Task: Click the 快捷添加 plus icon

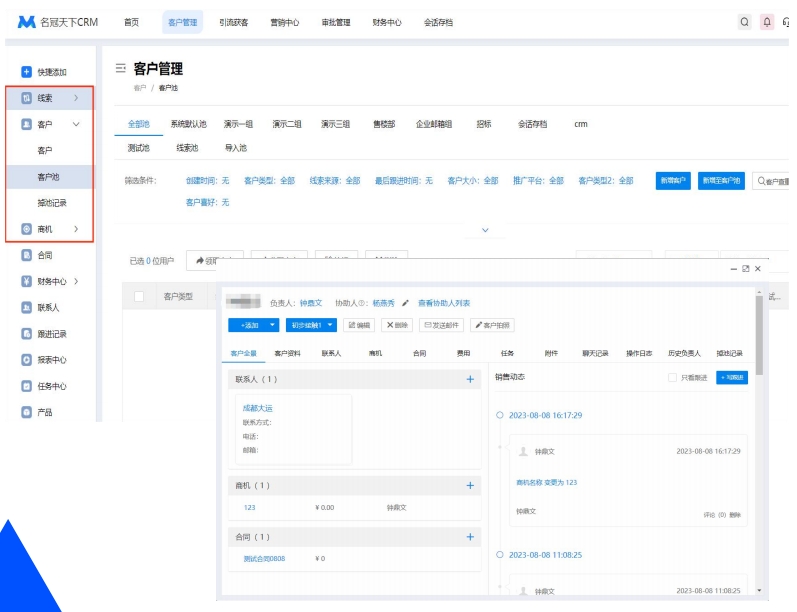Action: click(26, 72)
